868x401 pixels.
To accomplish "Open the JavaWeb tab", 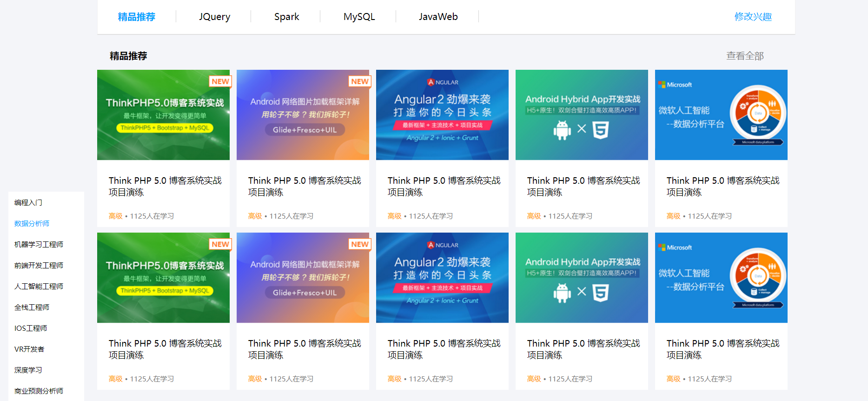I will pos(438,17).
